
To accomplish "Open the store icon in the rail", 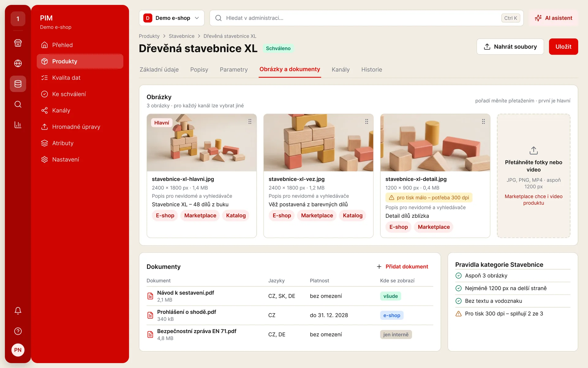I will click(18, 43).
